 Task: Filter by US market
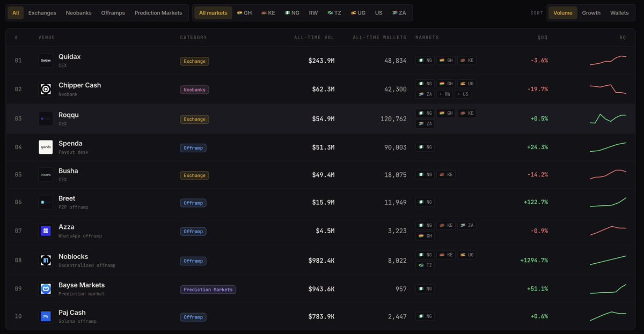click(x=379, y=13)
